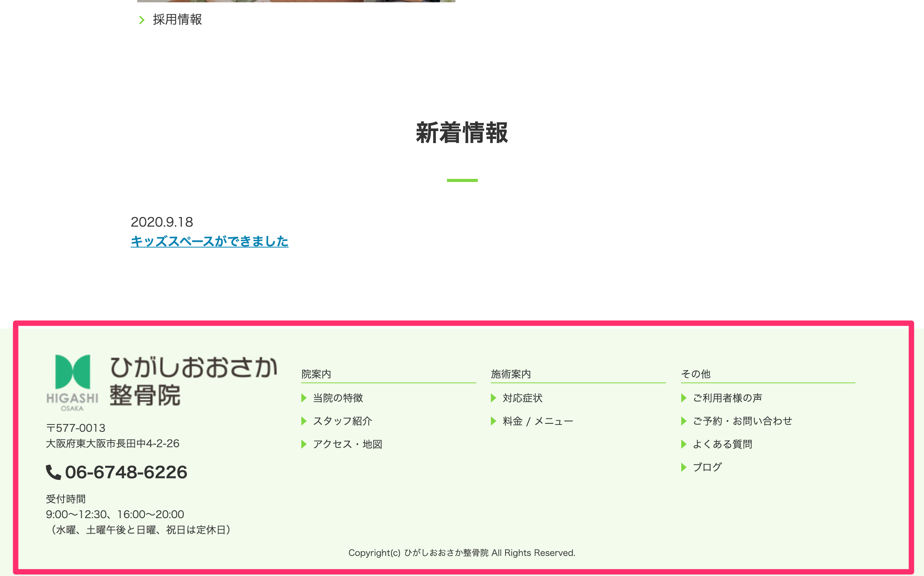
Task: Open ご利用者様の声 testimonials page
Action: tap(727, 398)
